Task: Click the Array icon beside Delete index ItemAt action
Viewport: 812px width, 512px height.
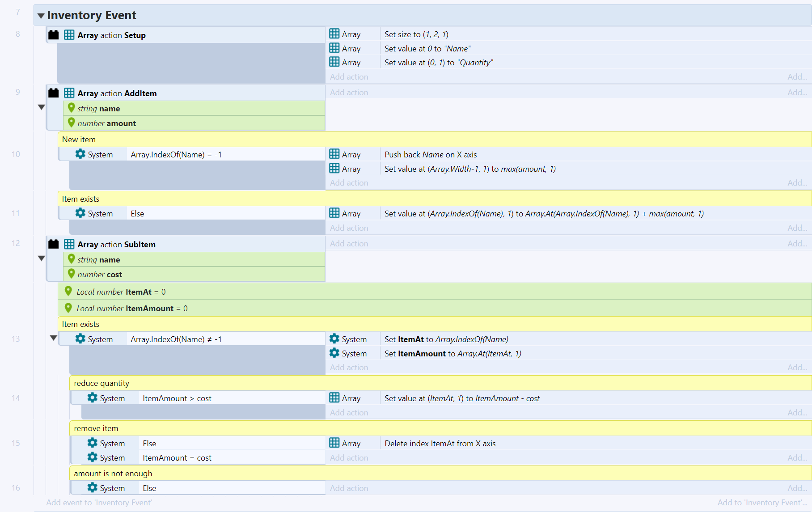Action: (x=334, y=443)
